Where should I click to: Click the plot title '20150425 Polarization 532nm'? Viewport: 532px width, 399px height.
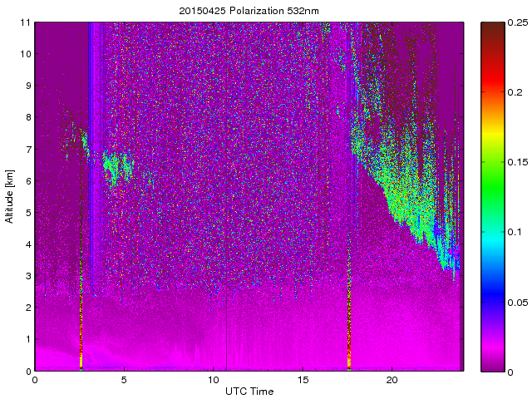(x=249, y=11)
